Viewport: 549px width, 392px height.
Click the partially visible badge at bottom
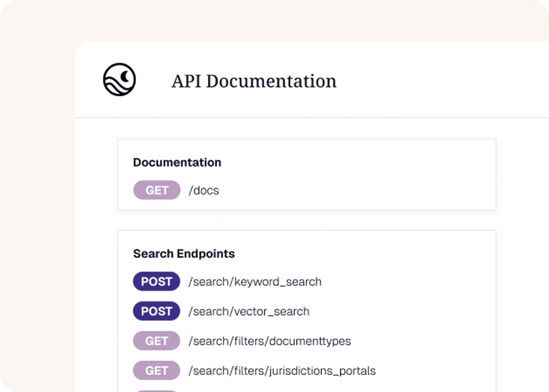click(156, 391)
